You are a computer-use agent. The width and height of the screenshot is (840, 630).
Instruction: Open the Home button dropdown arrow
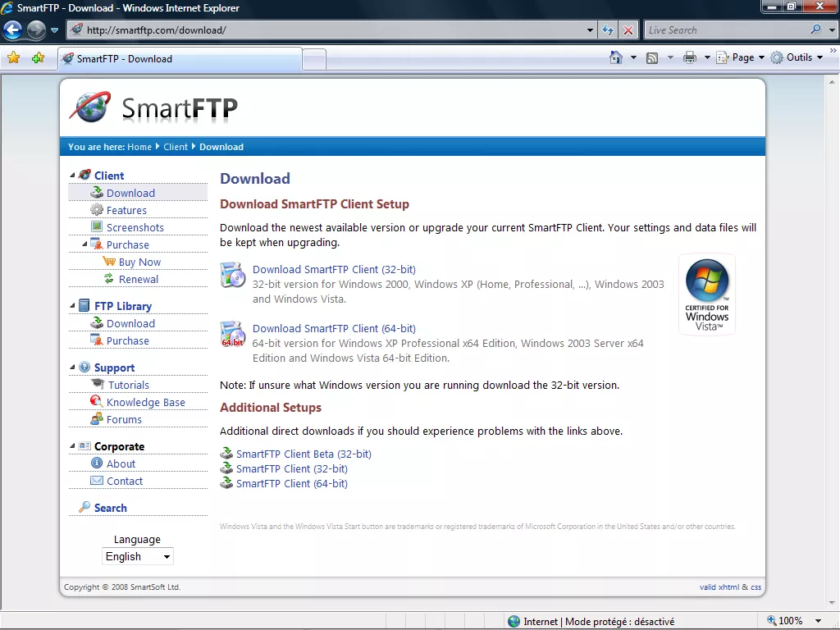coord(633,57)
